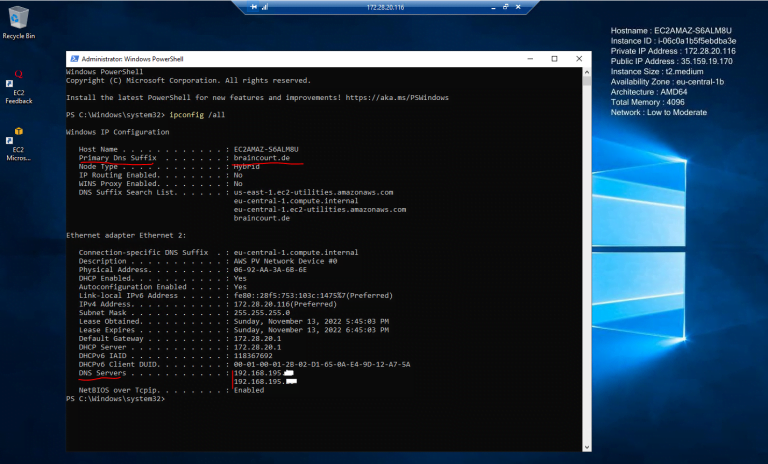Click the Administrator: Windows PowerShell title bar
This screenshot has height=464, width=768.
click(300, 58)
